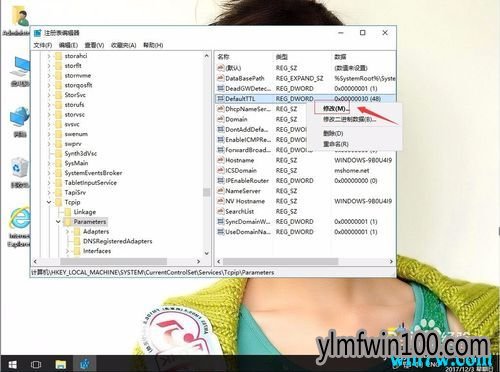Screen dimensions: 500x372
Task: Choose 重命名(R) in the context menu
Action: coord(336,144)
